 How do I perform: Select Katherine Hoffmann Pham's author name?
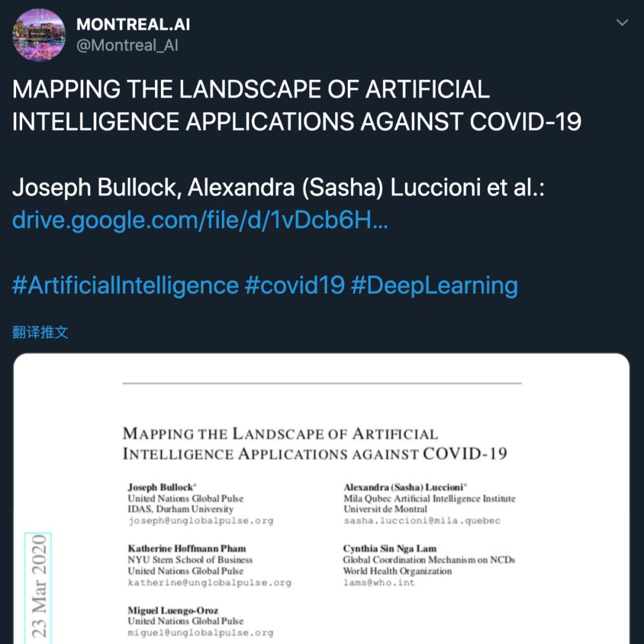(187, 549)
